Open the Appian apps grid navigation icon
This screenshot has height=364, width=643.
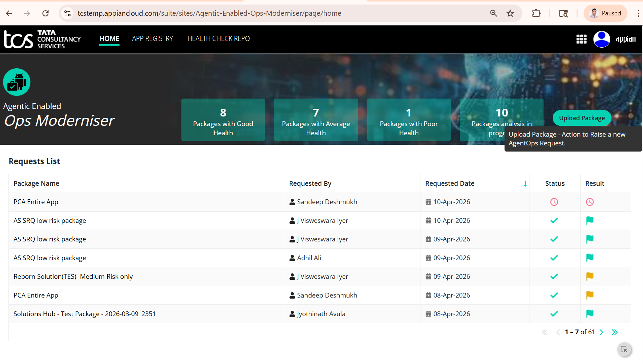point(581,39)
